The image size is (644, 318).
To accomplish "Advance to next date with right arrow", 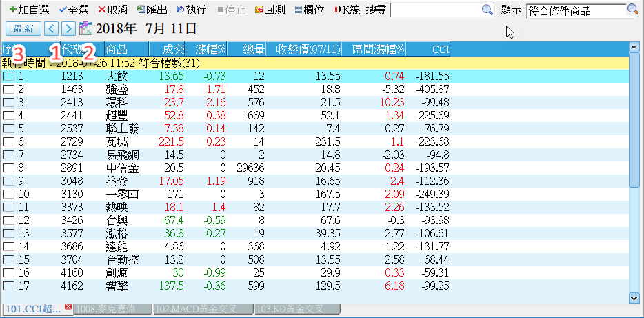I will tap(68, 28).
